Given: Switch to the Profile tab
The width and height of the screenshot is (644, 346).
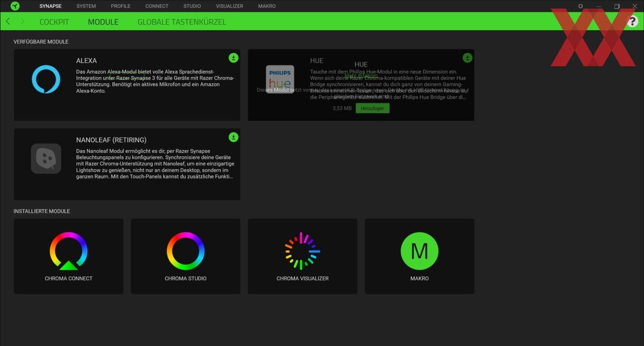Looking at the screenshot, I should coord(121,6).
